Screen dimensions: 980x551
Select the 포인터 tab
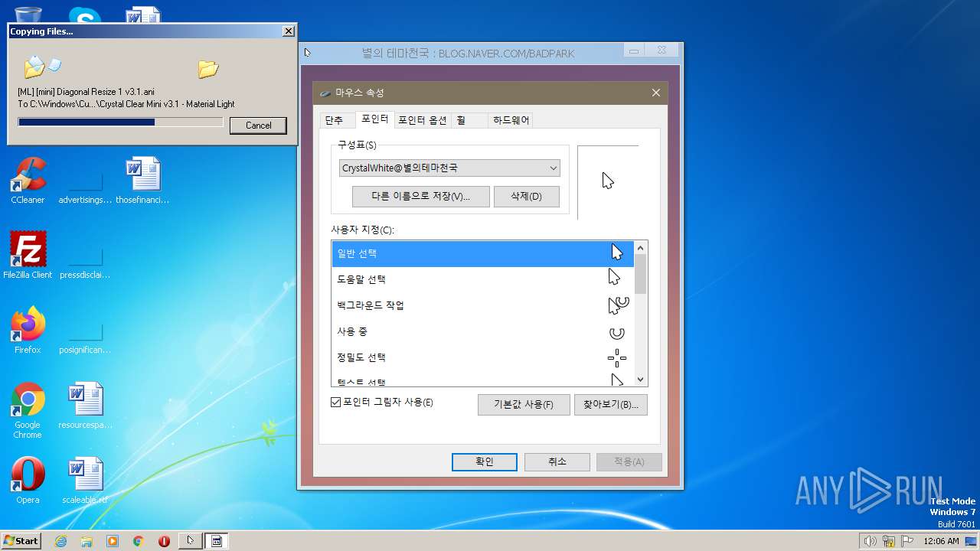[375, 119]
